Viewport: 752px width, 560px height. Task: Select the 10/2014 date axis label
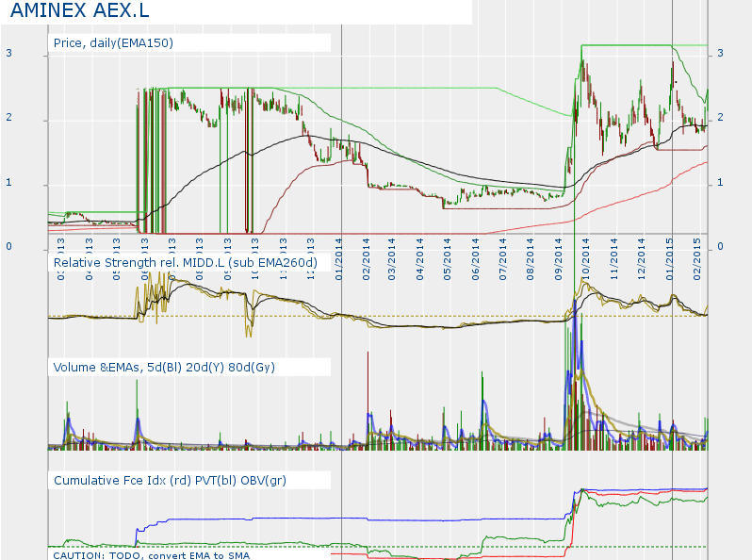click(586, 259)
